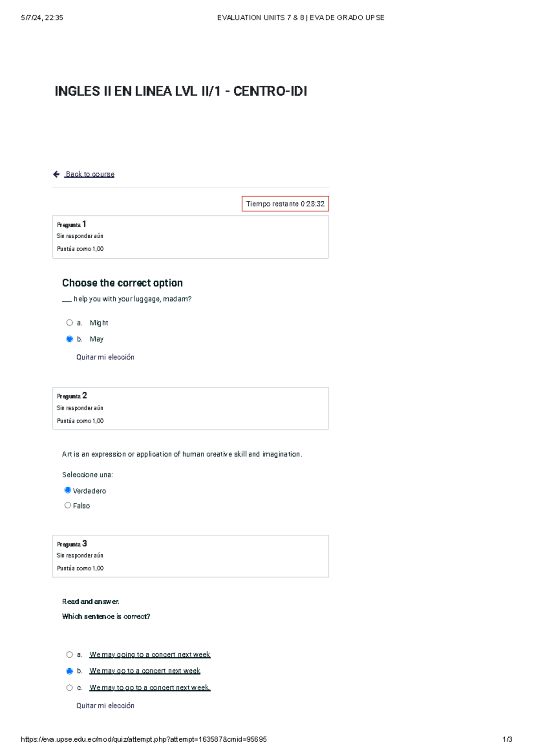The width and height of the screenshot is (534, 756).
Task: Click the quiz attempt URL at page bottom
Action: tap(144, 740)
